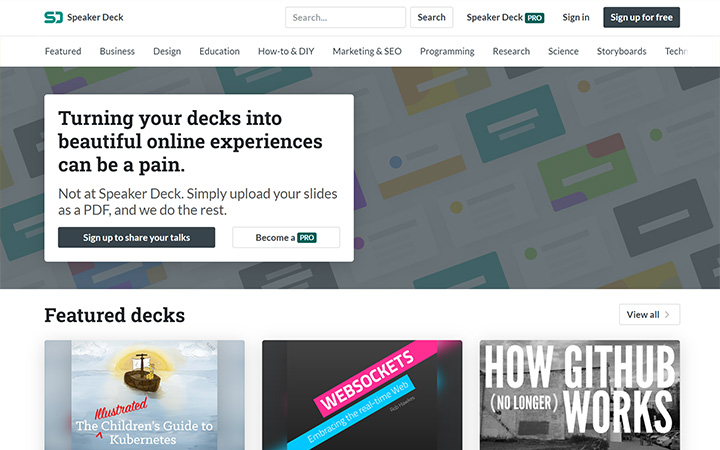The height and width of the screenshot is (450, 720).
Task: Open the Featured category tab
Action: (63, 51)
